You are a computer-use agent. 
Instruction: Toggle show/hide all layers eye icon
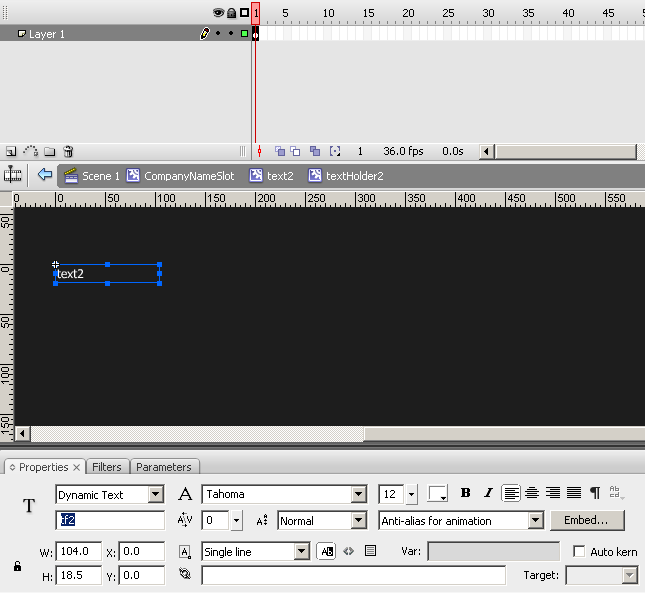[x=218, y=13]
